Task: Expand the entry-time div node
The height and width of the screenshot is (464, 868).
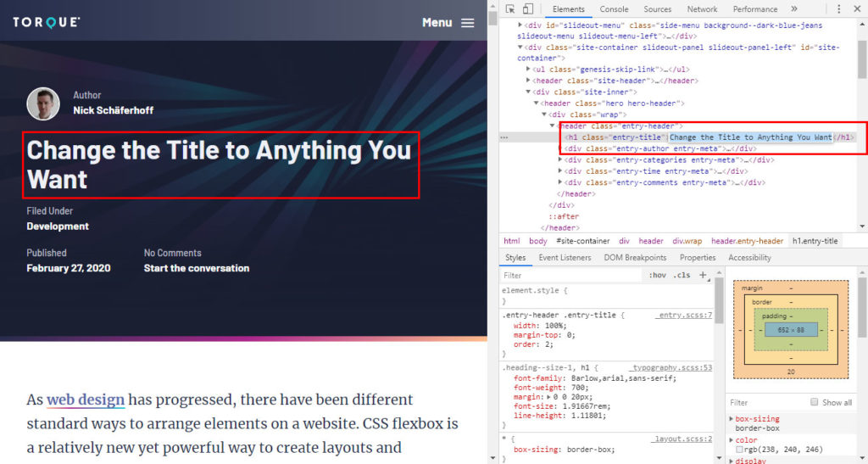Action: click(560, 171)
